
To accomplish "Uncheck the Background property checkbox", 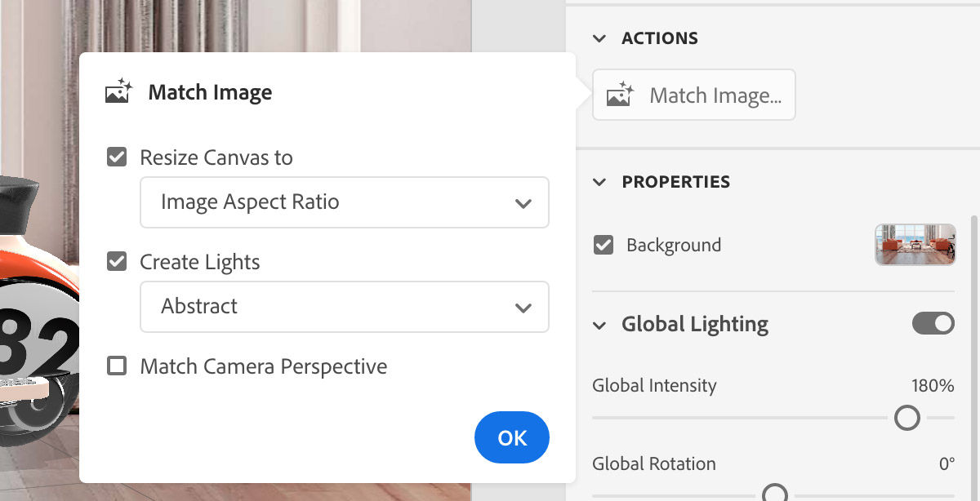I will click(x=604, y=245).
